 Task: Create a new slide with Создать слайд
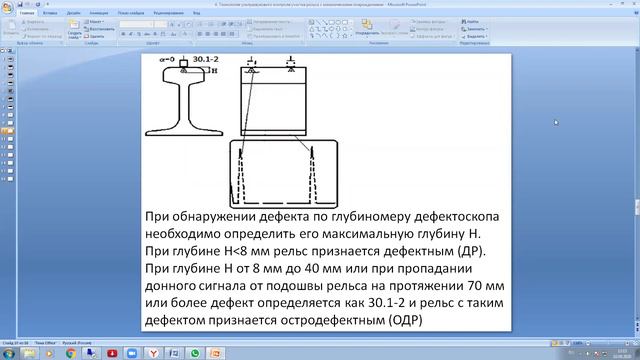pos(74,29)
